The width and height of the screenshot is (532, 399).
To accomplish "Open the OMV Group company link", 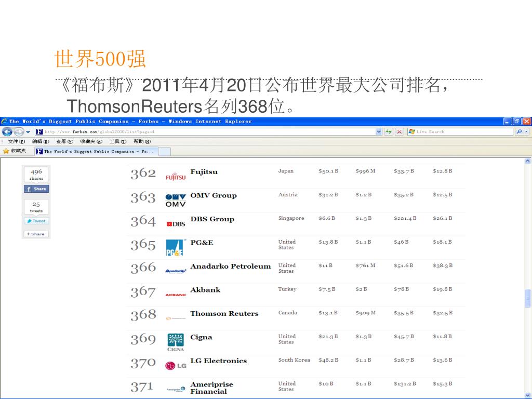I will click(x=214, y=195).
